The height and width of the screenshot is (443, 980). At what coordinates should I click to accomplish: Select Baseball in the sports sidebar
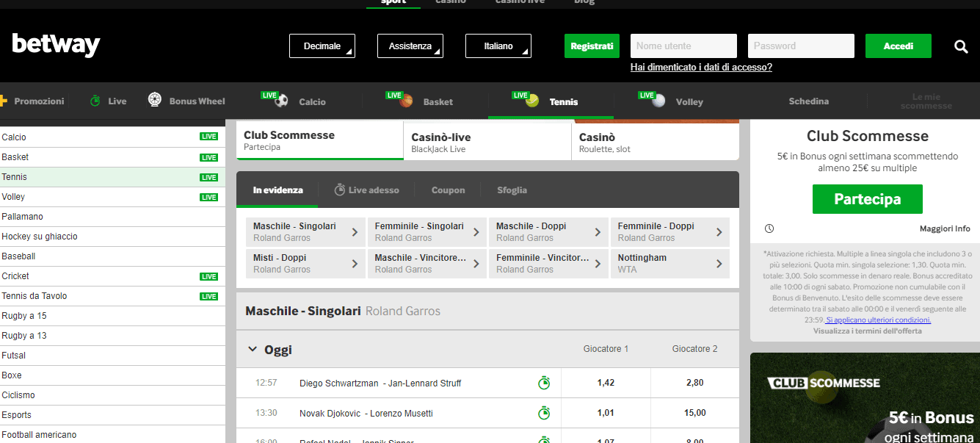pyautogui.click(x=112, y=256)
